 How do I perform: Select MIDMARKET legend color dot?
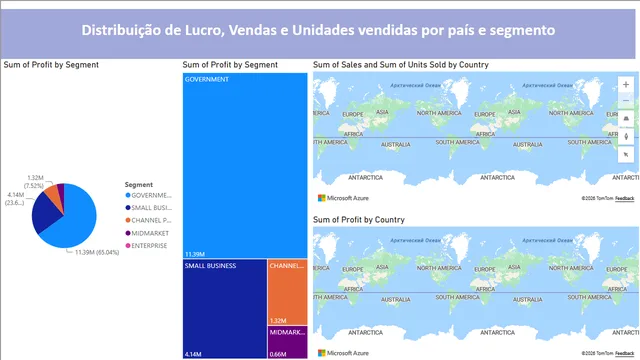click(x=128, y=233)
